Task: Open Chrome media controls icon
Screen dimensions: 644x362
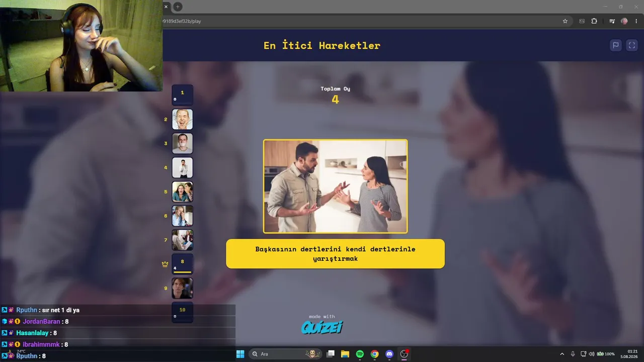Action: (x=612, y=21)
